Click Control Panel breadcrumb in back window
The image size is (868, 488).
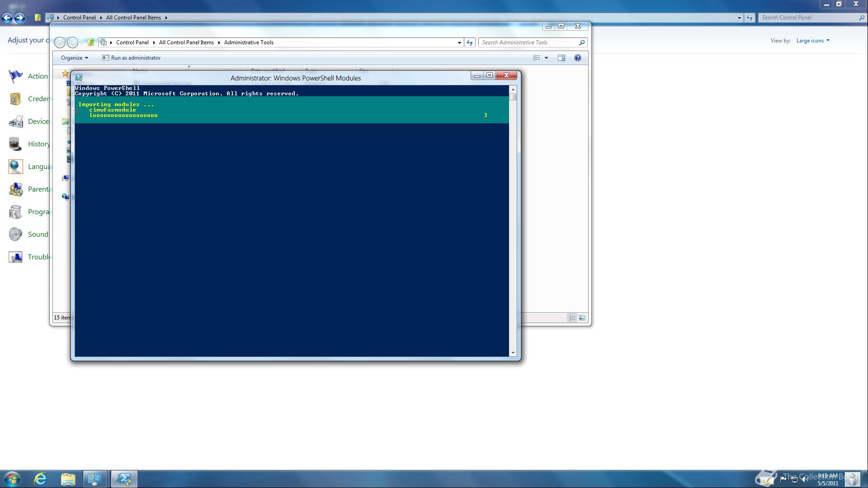[79, 18]
